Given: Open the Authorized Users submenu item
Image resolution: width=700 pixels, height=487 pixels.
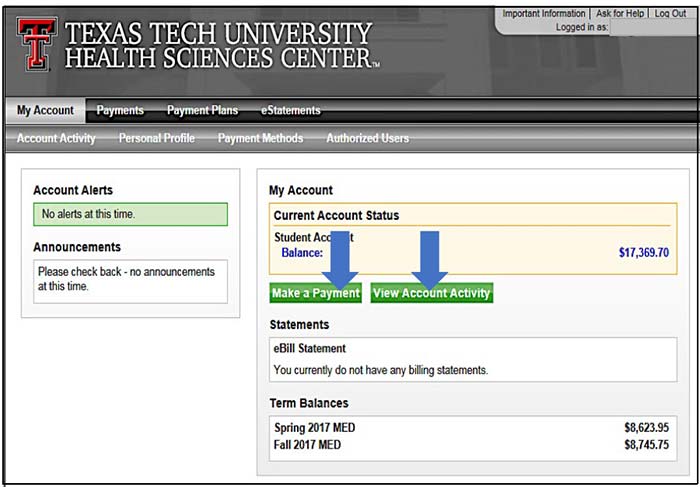Looking at the screenshot, I should coord(367,138).
